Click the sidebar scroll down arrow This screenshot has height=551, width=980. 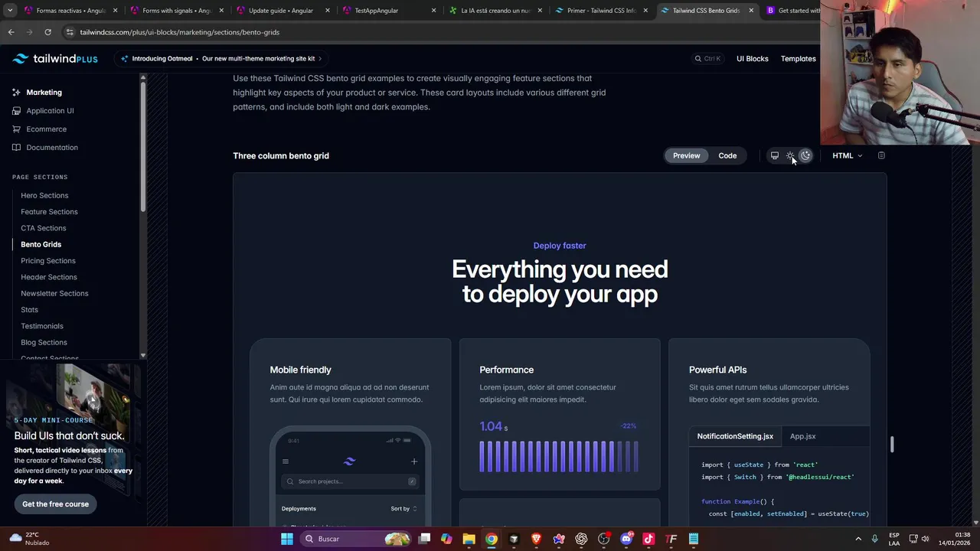[x=142, y=356]
